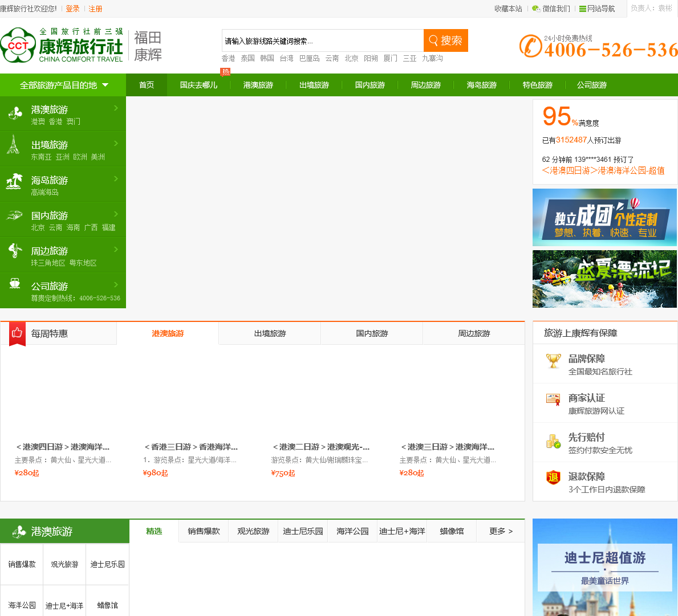The height and width of the screenshot is (616, 678).
Task: Click the search magnifier button 搜索
Action: pyautogui.click(x=445, y=40)
